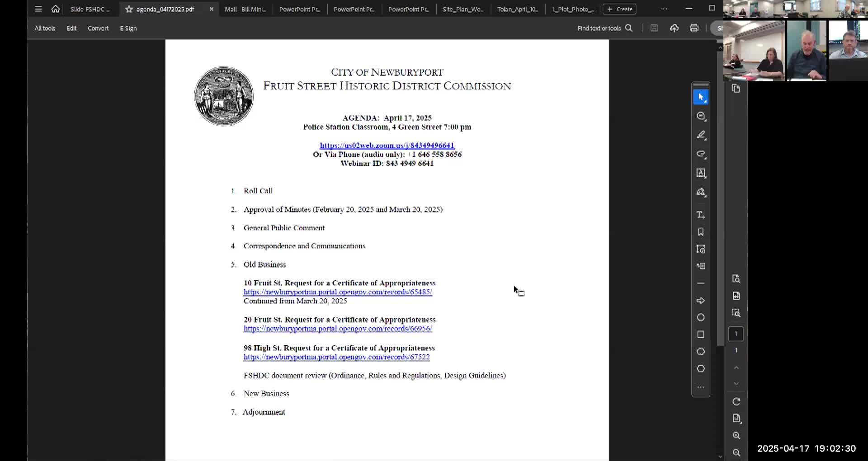
Task: Close the agenda_04172025.pdf tab
Action: coord(211,9)
